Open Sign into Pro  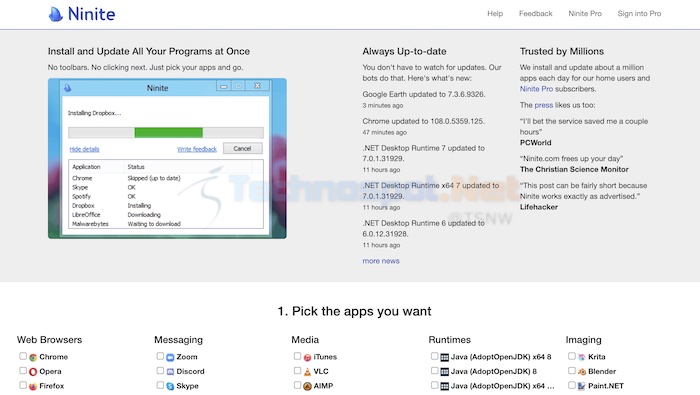pos(639,14)
